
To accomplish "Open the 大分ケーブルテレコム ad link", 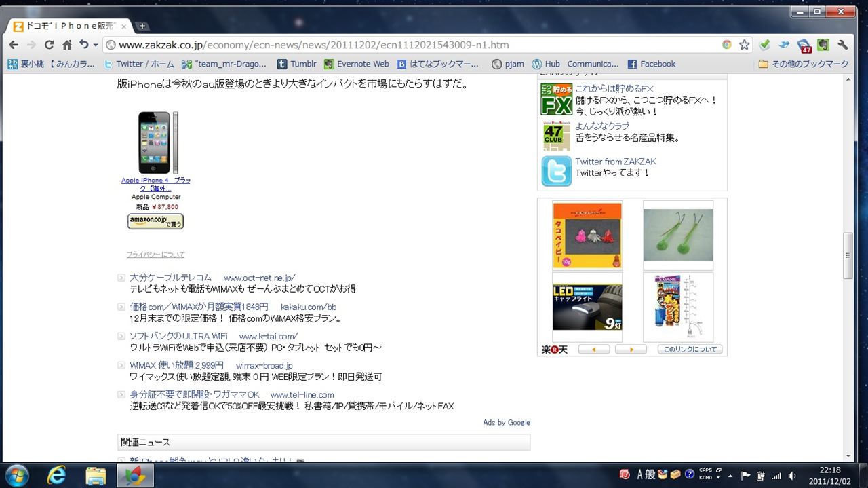I will click(x=171, y=278).
